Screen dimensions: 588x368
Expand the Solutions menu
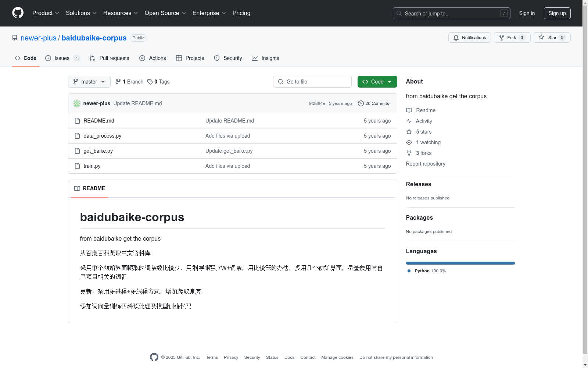pos(81,13)
